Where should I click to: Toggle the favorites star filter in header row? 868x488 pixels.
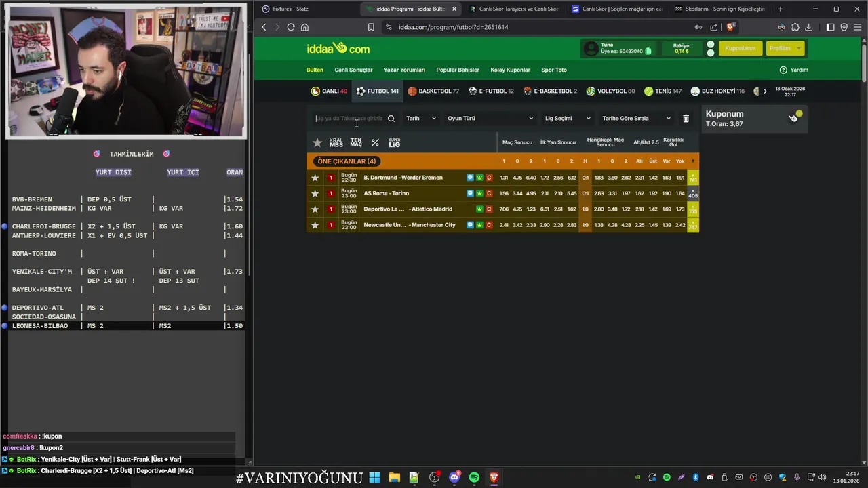click(317, 143)
